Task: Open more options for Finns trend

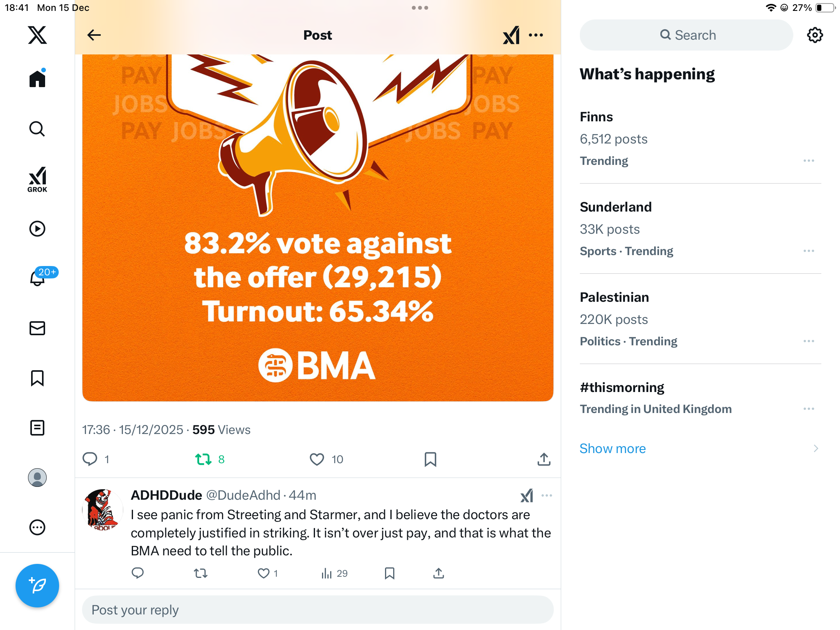Action: 808,161
